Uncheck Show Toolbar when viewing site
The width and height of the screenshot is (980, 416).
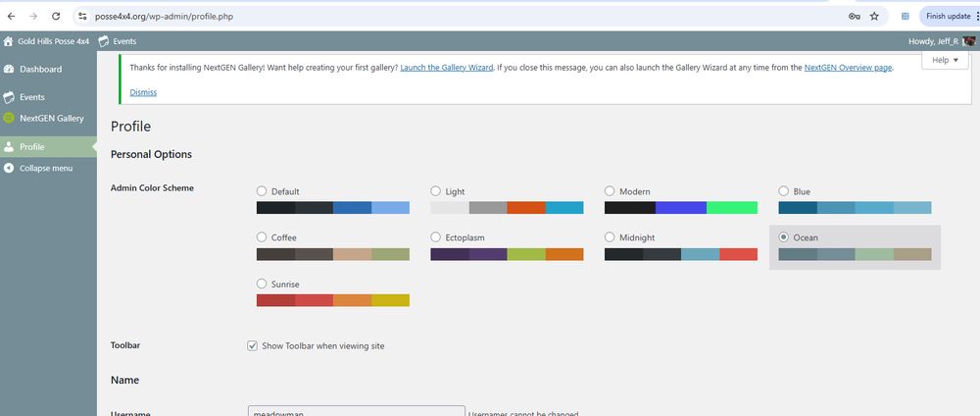[x=253, y=345]
